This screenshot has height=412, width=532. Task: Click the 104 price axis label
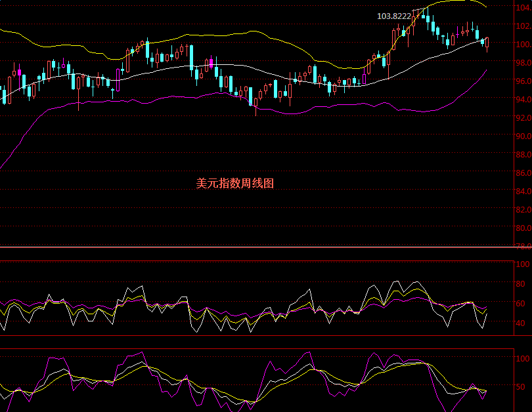click(522, 7)
